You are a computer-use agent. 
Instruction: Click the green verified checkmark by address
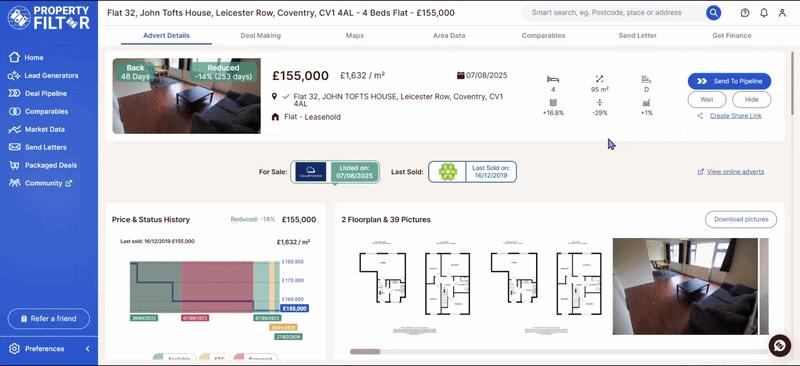(x=286, y=96)
